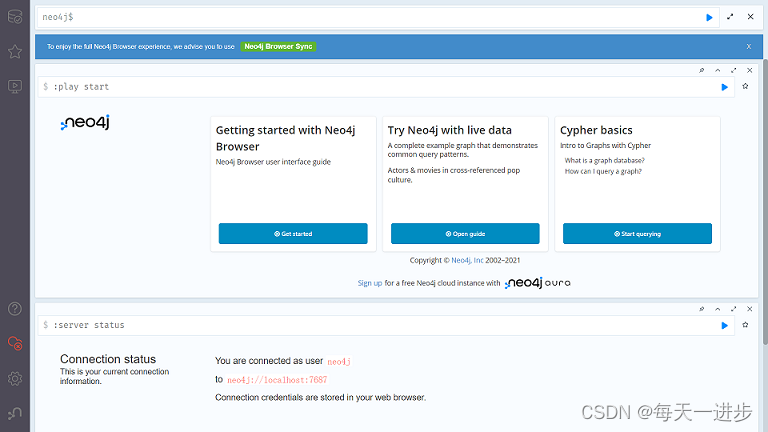The width and height of the screenshot is (768, 432).
Task: Rerun the :play start command
Action: pos(724,87)
